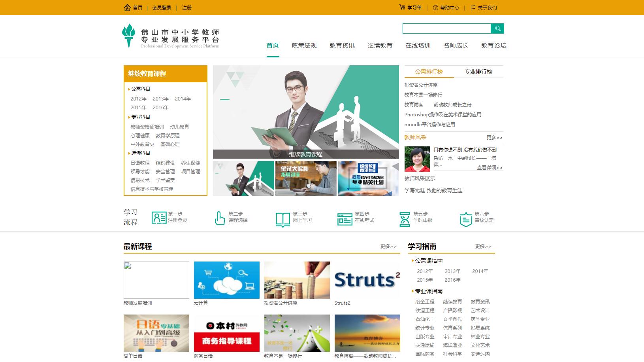Click the home icon in top bar
Image resolution: width=644 pixels, height=362 pixels.
[x=127, y=8]
